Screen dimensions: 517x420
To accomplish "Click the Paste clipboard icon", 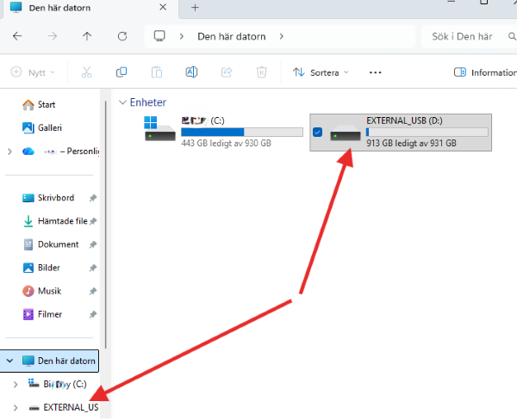I will point(157,72).
